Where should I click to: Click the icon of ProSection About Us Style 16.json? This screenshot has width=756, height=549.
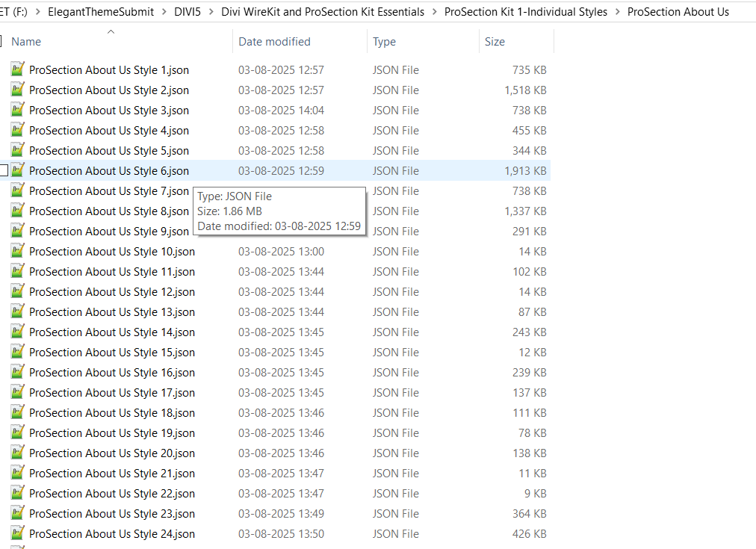click(x=17, y=372)
